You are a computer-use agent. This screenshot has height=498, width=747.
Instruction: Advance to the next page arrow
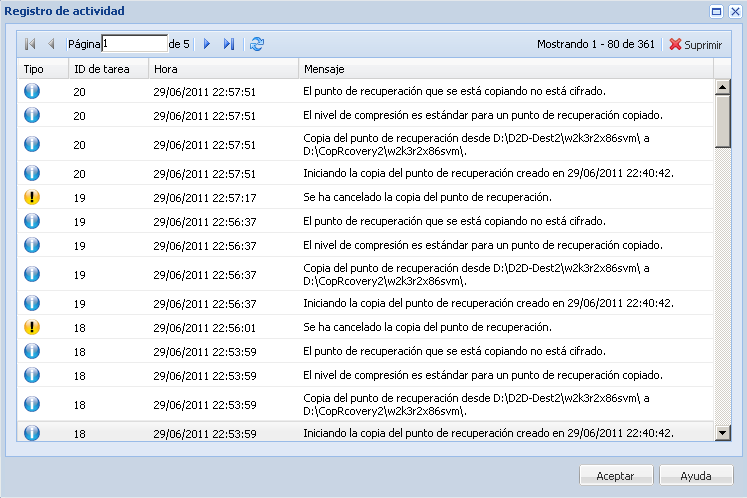(207, 44)
